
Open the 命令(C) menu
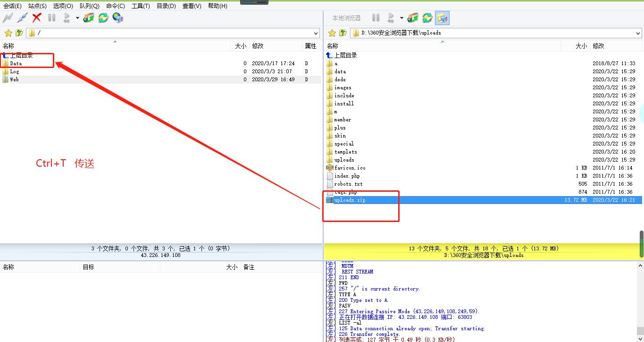pos(116,6)
